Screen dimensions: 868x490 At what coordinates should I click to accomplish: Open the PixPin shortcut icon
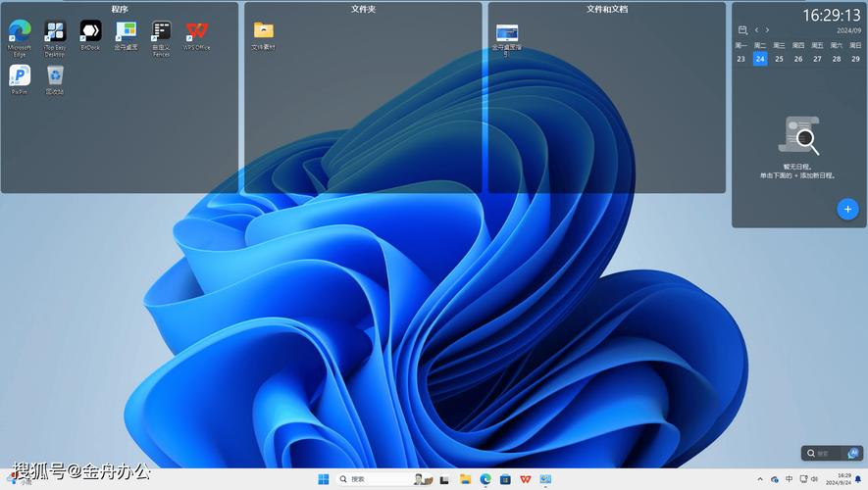pyautogui.click(x=20, y=76)
